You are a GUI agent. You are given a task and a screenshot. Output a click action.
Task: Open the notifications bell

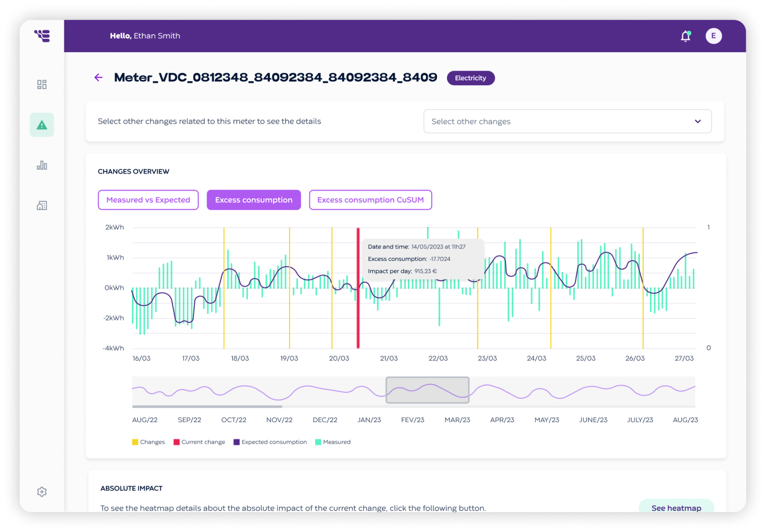point(686,36)
